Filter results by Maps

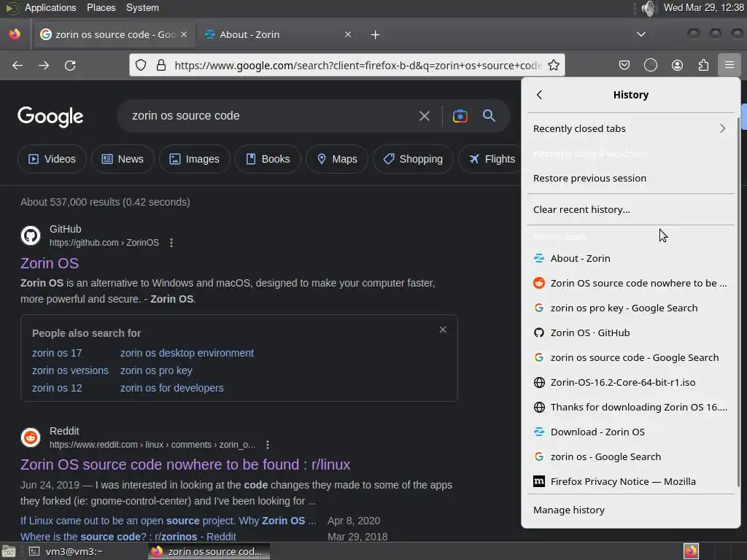[337, 159]
